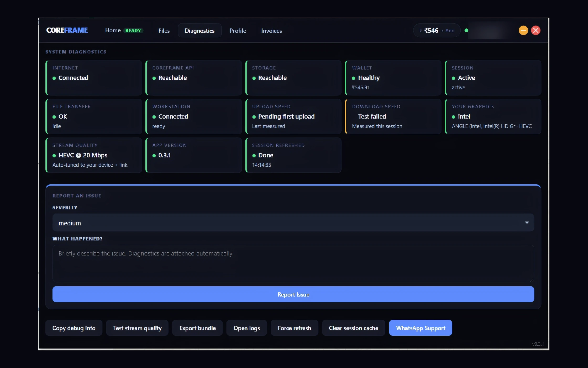Click the red close window button
Image resolution: width=588 pixels, height=368 pixels.
point(535,30)
